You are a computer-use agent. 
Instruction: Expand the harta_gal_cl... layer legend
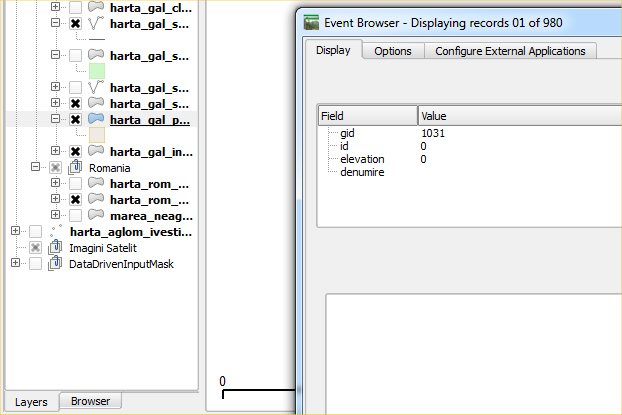[56, 6]
